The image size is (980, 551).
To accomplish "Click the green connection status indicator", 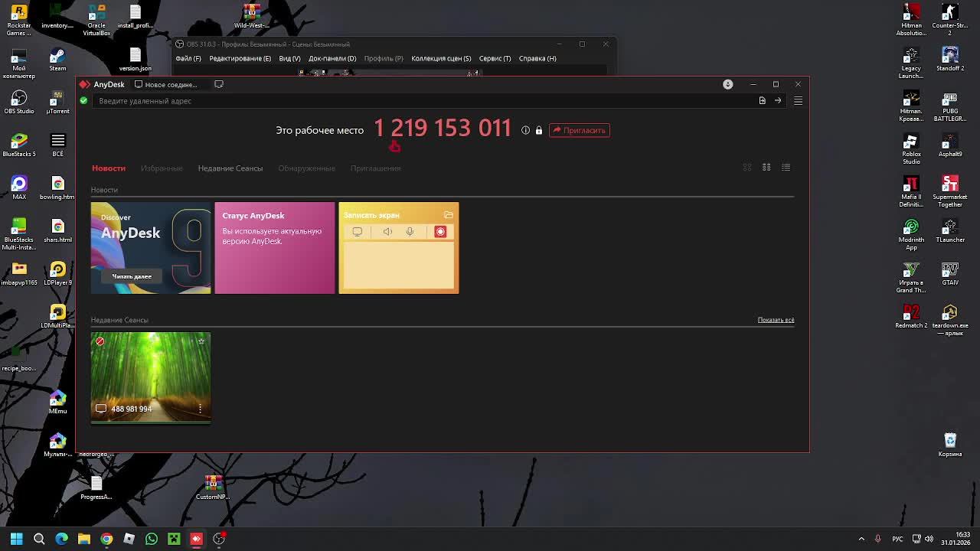I will click(x=83, y=100).
